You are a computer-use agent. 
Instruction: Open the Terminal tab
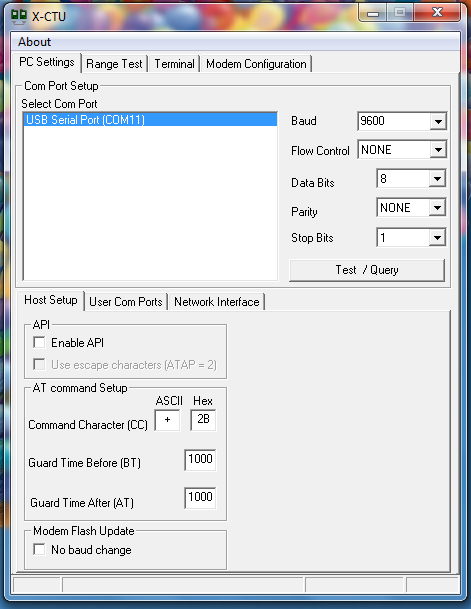(174, 64)
